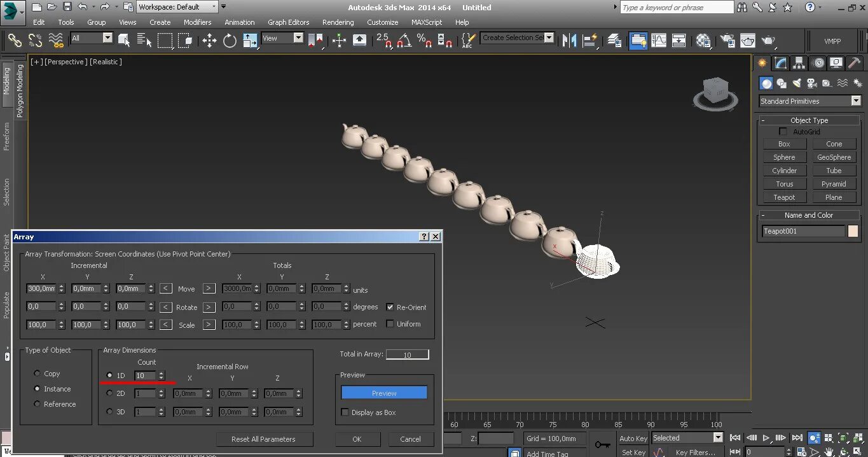The image size is (868, 457).
Task: Toggle the Percent Snap icon
Action: pyautogui.click(x=424, y=41)
